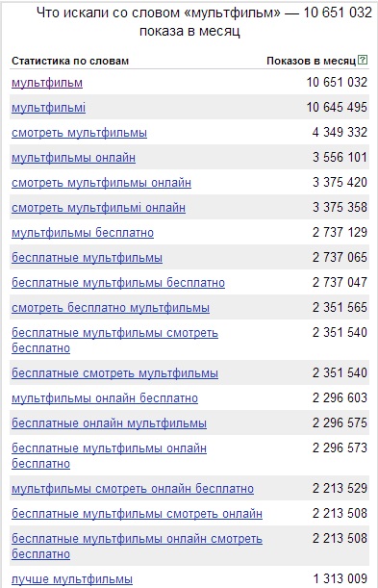Image resolution: width=378 pixels, height=588 pixels.
Task: Open смотреть мультфильмы онлайн link
Action: click(x=101, y=183)
